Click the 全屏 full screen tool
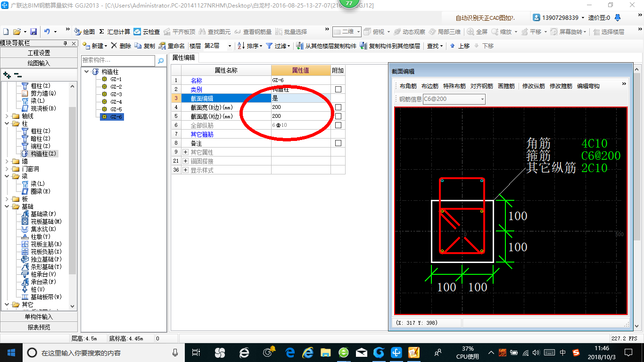 477,32
